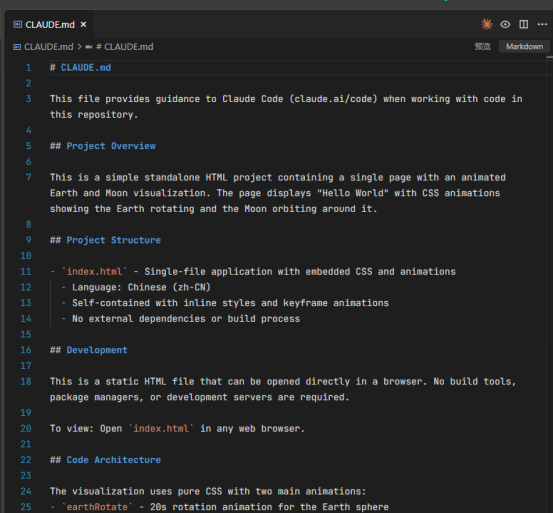Close the CLAUDE.md tab
This screenshot has height=513, width=554.
[x=83, y=24]
